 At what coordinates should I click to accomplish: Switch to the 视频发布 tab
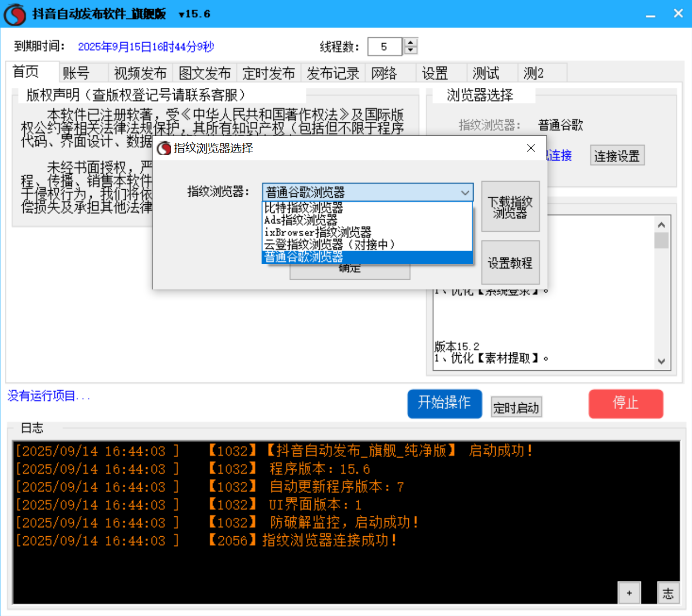(x=140, y=72)
